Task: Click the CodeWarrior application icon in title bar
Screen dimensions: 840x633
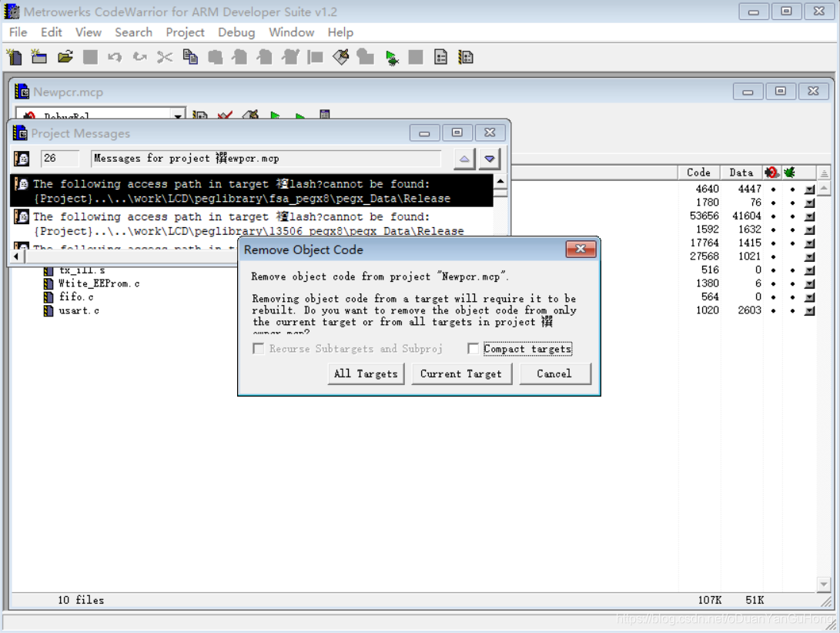Action: 12,12
